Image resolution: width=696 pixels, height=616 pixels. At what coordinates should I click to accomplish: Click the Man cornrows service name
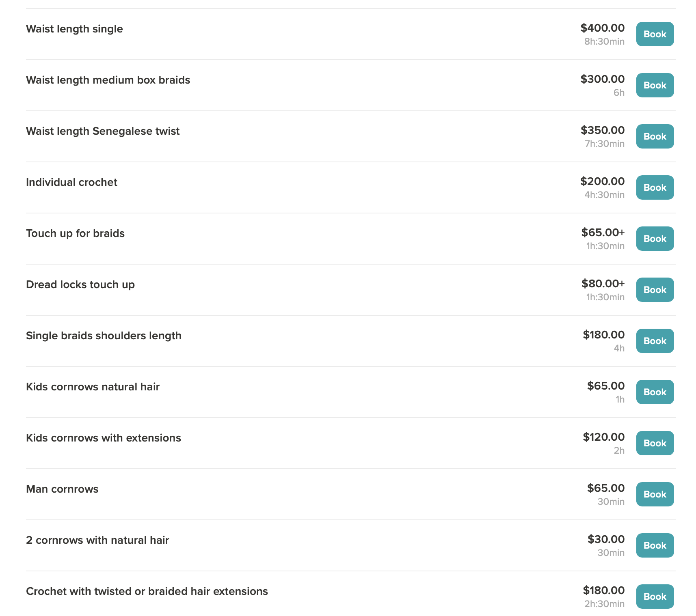tap(62, 489)
